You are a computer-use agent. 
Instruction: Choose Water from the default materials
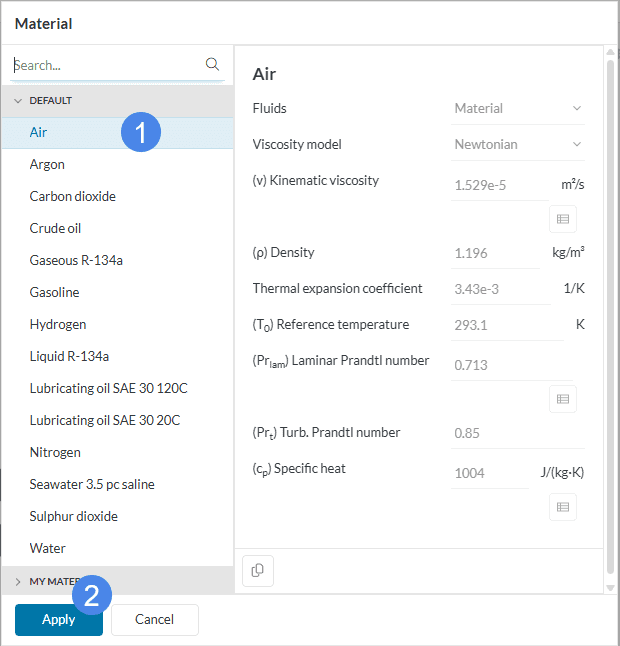click(47, 548)
